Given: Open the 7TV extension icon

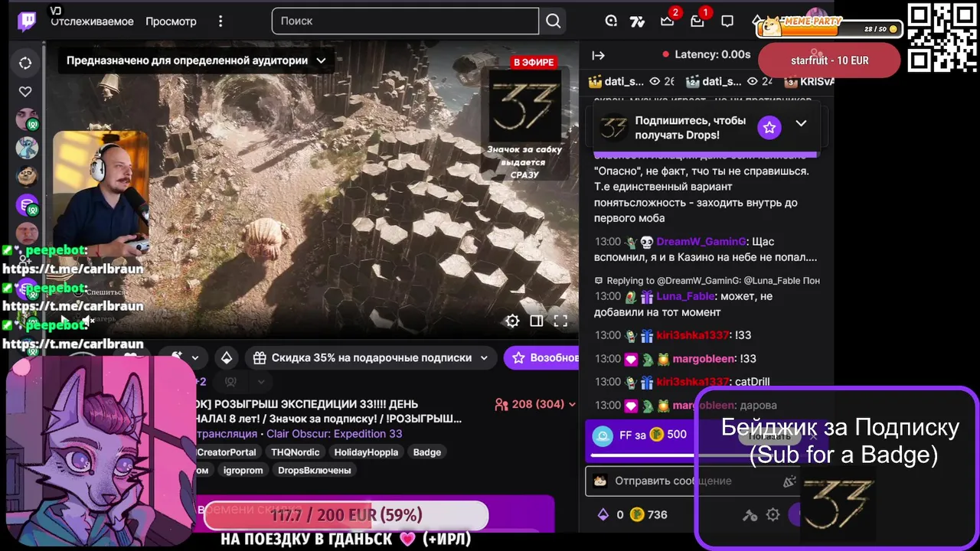Looking at the screenshot, I should tap(637, 21).
